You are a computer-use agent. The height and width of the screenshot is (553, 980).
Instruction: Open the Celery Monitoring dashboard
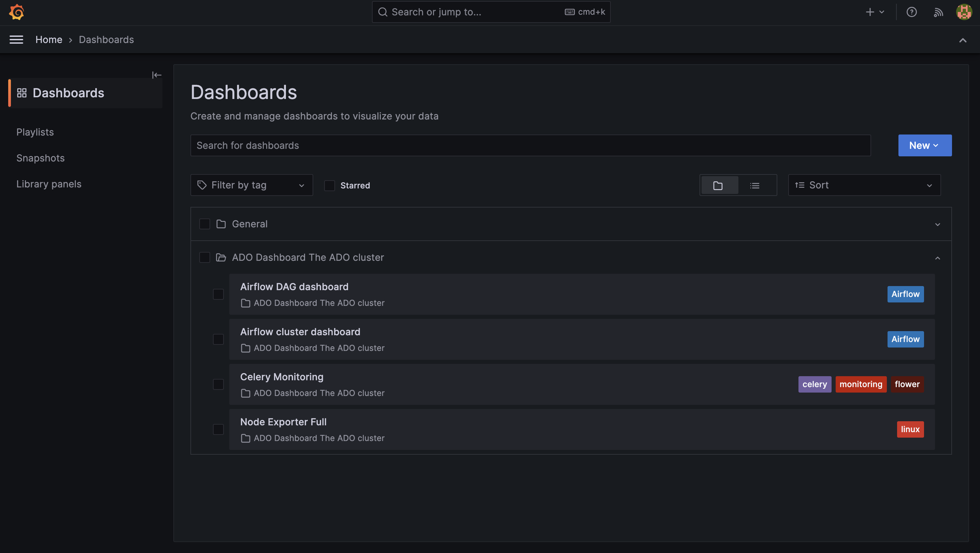(x=282, y=377)
